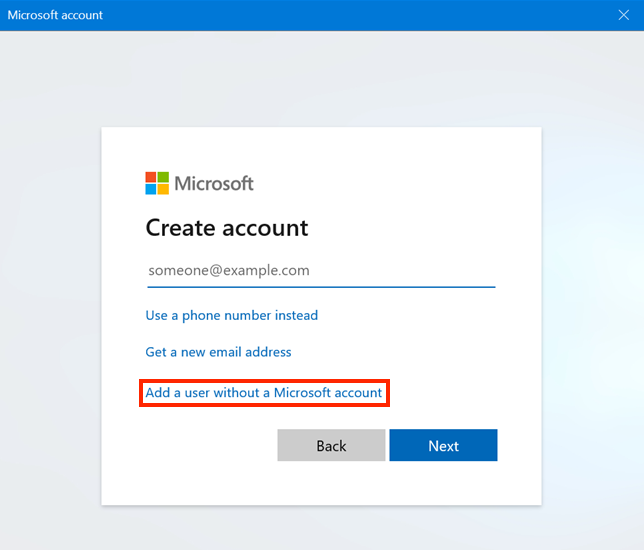Create a local user via highlighted link
Viewport: 644px width, 550px height.
coord(264,393)
